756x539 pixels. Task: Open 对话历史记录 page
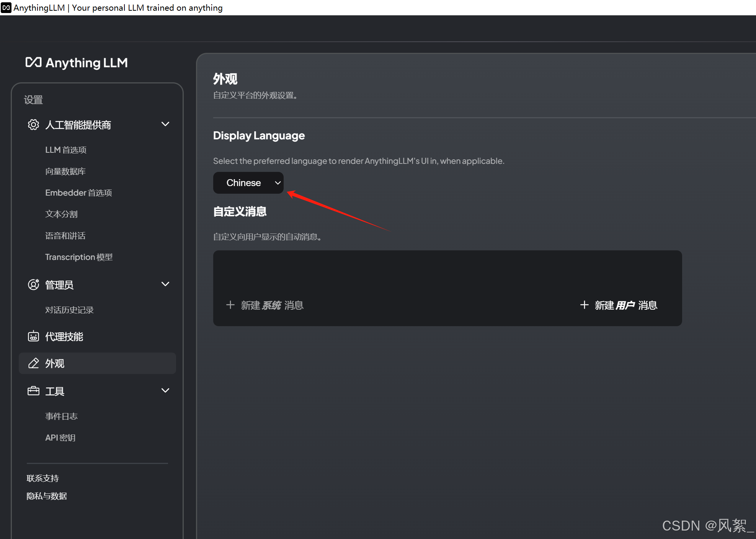(x=69, y=310)
